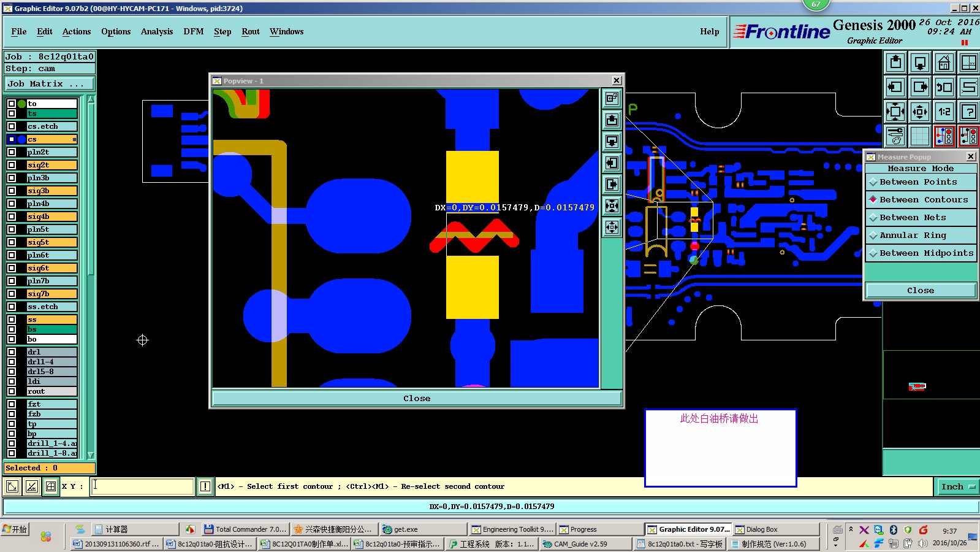Click the pan down icon in the right toolbar
The image size is (980, 552).
920,63
